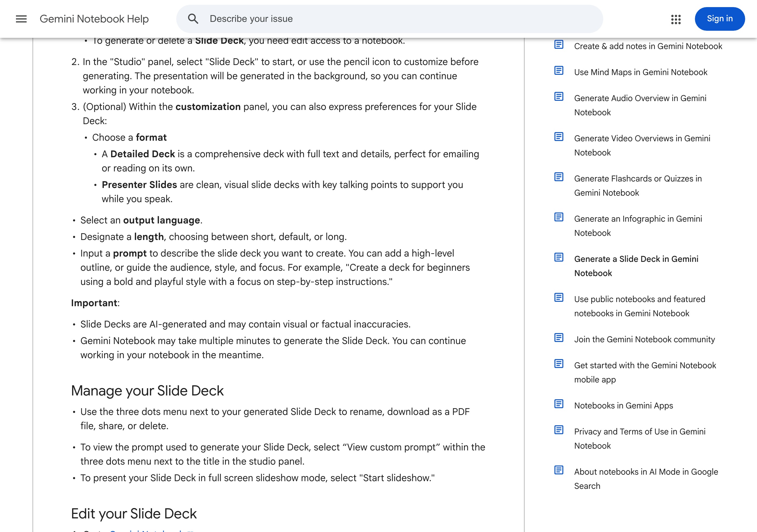Click the "Manage your Slide Deck" heading
The height and width of the screenshot is (532, 757).
(x=147, y=391)
